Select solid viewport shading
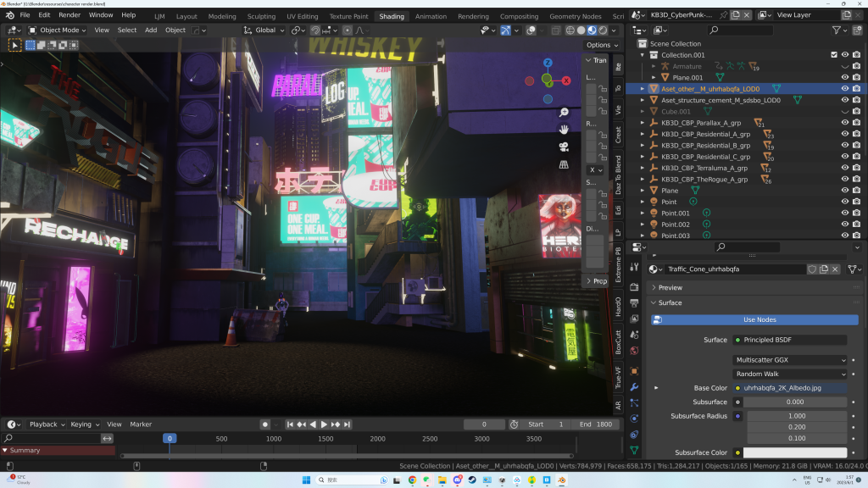 (x=581, y=30)
